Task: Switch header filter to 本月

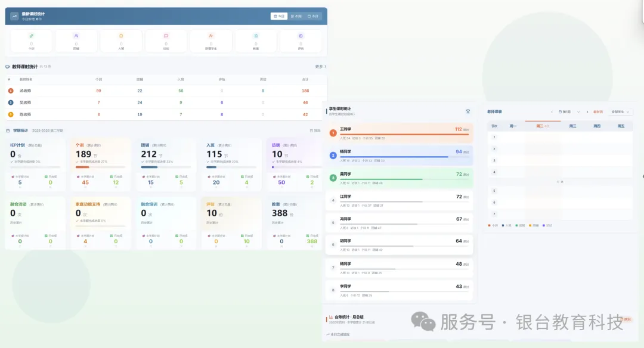Action: tap(313, 16)
